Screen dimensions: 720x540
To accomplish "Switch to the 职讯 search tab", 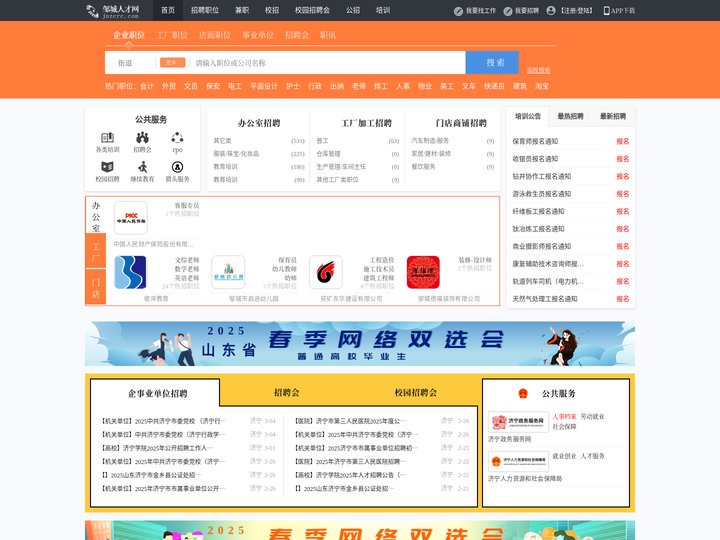I will point(328,35).
